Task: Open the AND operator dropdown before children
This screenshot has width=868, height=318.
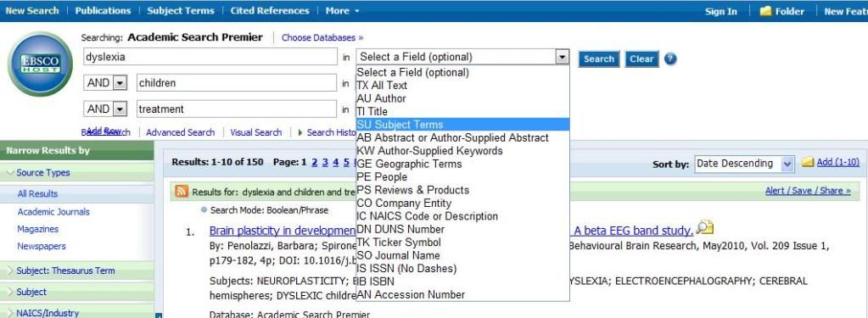Action: (120, 83)
